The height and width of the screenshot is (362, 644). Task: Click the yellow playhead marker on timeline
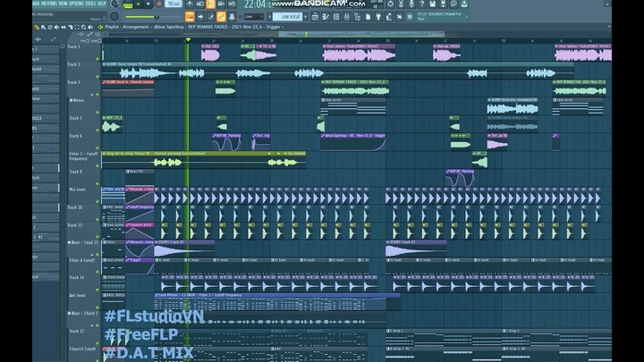(188, 40)
